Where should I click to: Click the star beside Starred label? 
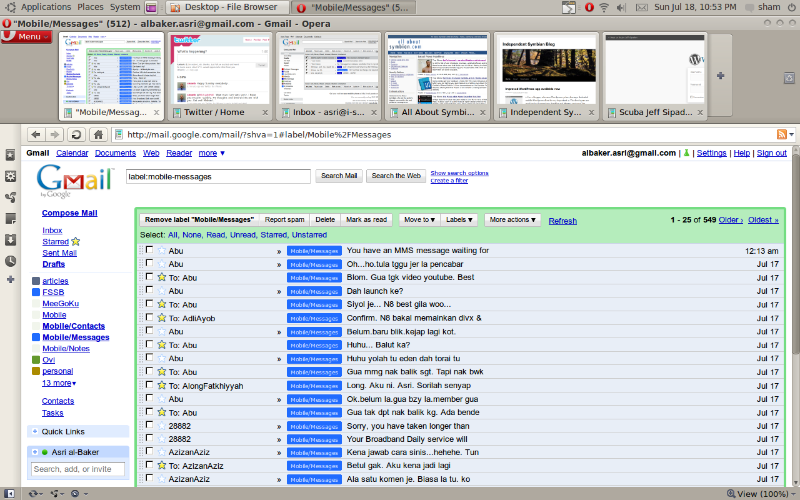(x=76, y=241)
